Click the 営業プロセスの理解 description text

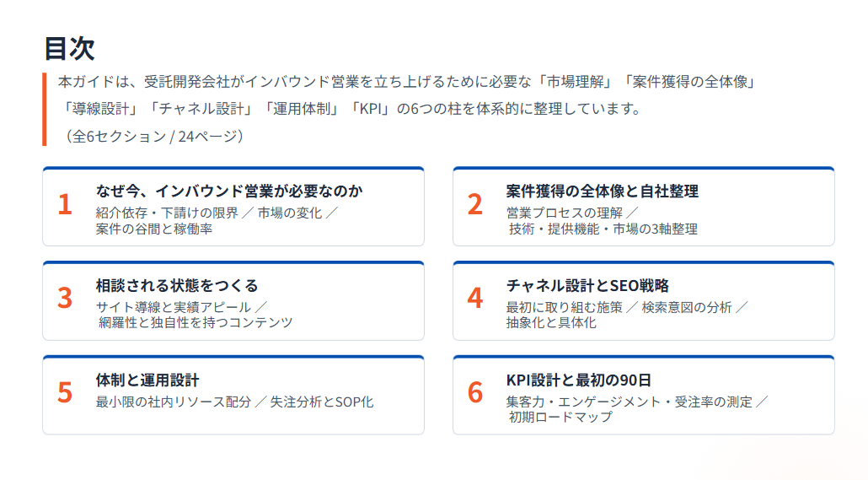coord(564,212)
